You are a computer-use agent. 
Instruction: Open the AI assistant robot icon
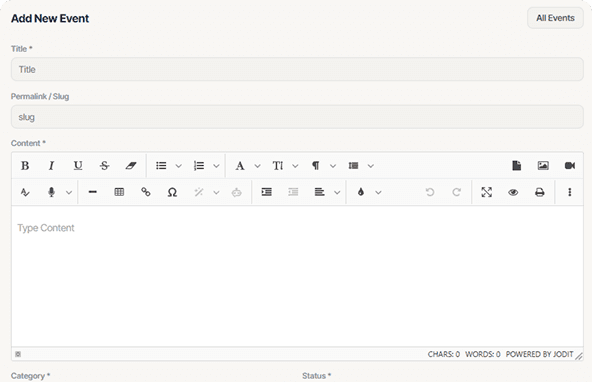pos(237,193)
